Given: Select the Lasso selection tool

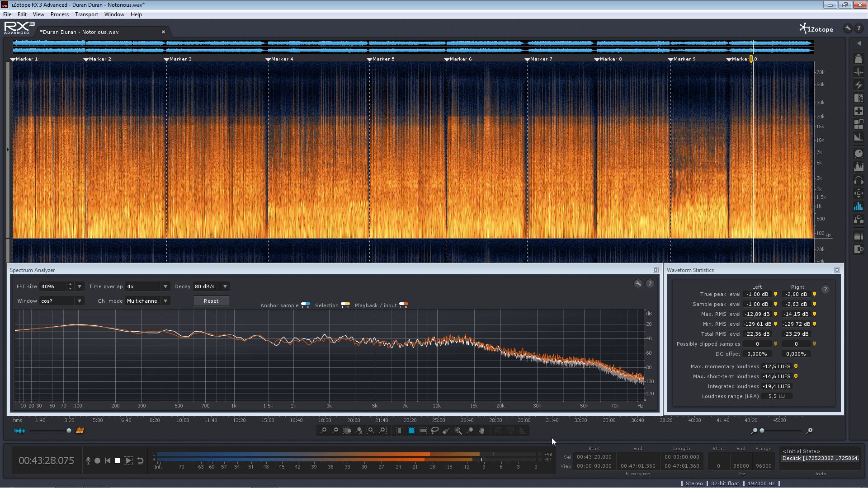Looking at the screenshot, I should coord(434,431).
